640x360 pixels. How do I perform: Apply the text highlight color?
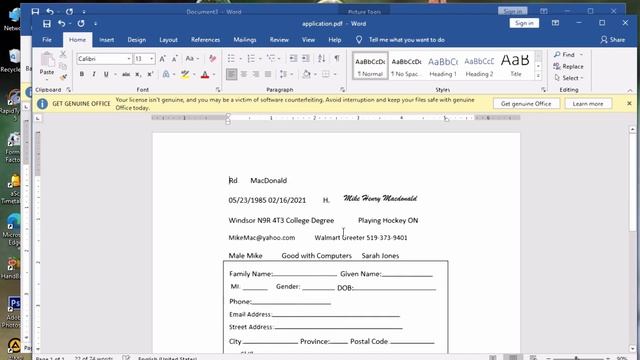(185, 74)
